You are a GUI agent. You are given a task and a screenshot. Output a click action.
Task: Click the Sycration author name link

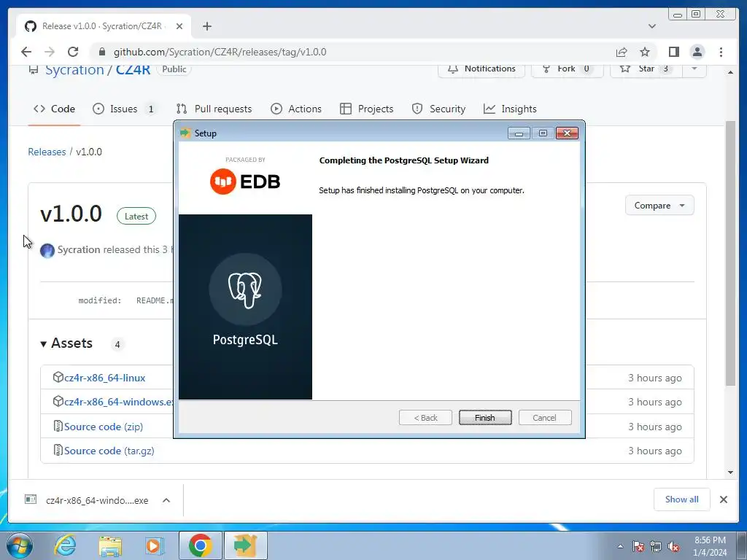[79, 249]
